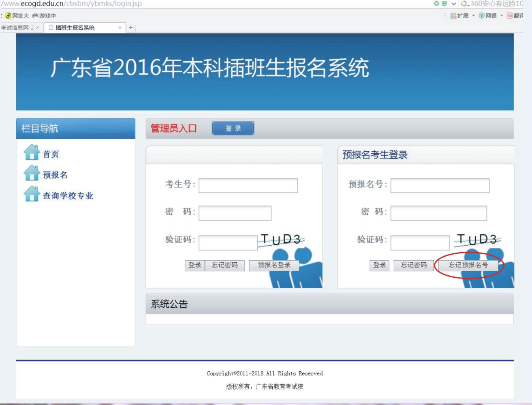The height and width of the screenshot is (405, 532).
Task: Click the 翻译 translate icon
Action: point(510,16)
